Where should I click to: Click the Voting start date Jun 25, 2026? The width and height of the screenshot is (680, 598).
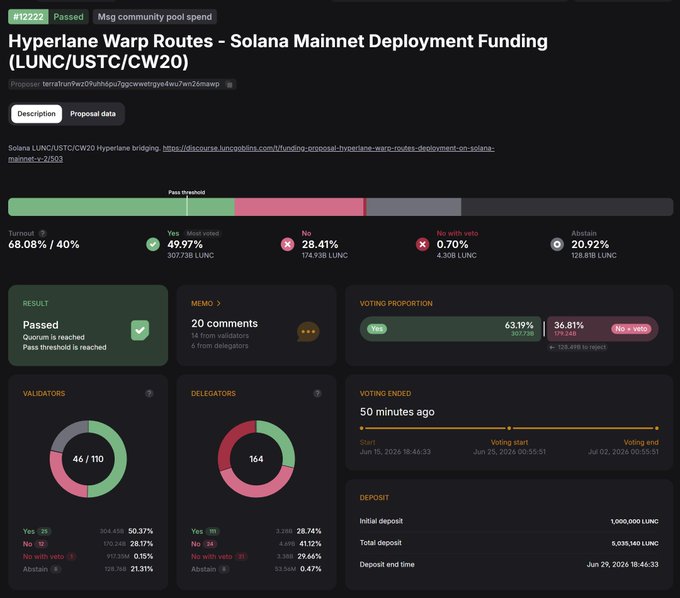coord(509,452)
